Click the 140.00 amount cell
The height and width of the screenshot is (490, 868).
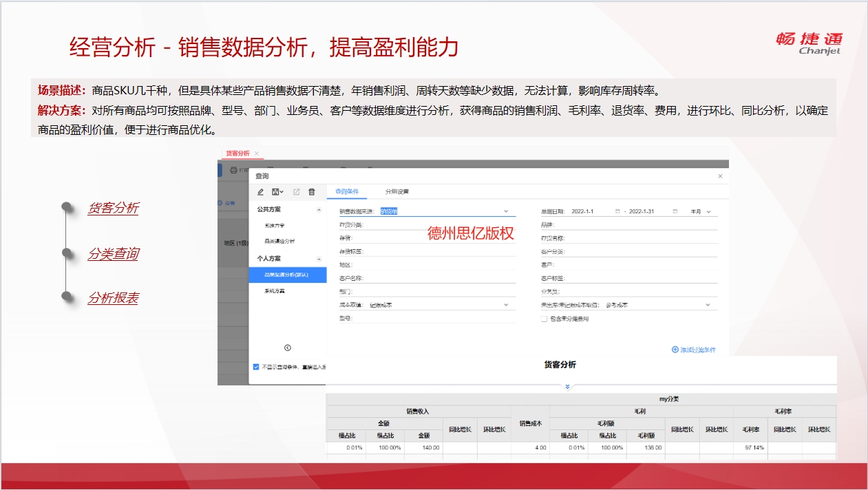pyautogui.click(x=423, y=447)
